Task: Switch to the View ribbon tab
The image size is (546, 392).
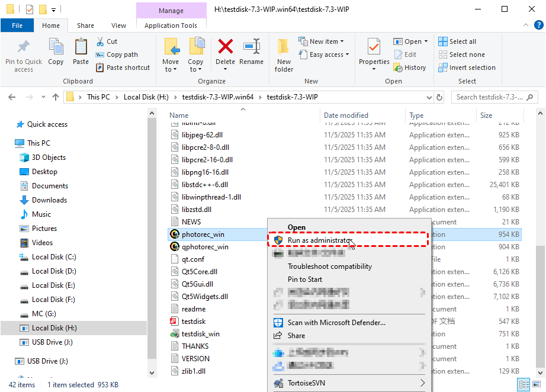Action: [119, 25]
